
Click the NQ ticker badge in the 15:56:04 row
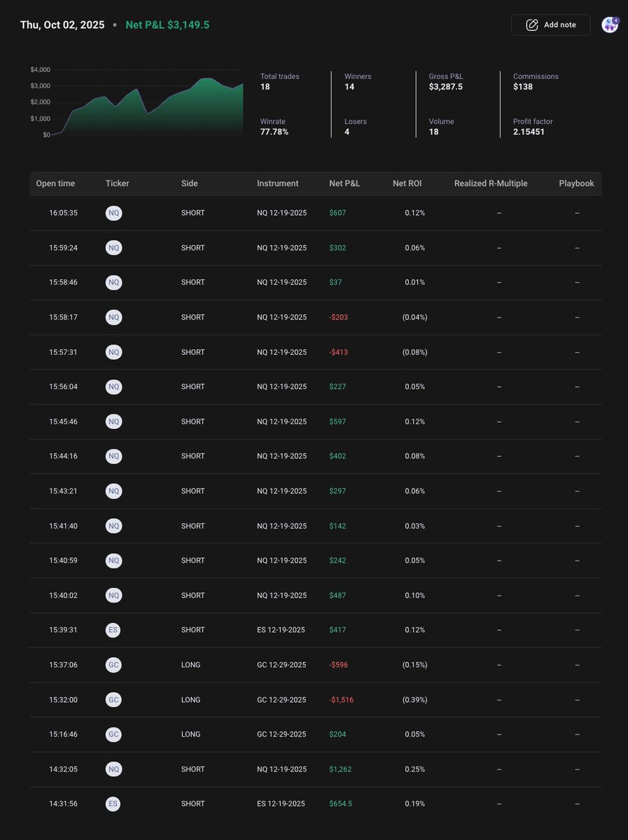(114, 386)
